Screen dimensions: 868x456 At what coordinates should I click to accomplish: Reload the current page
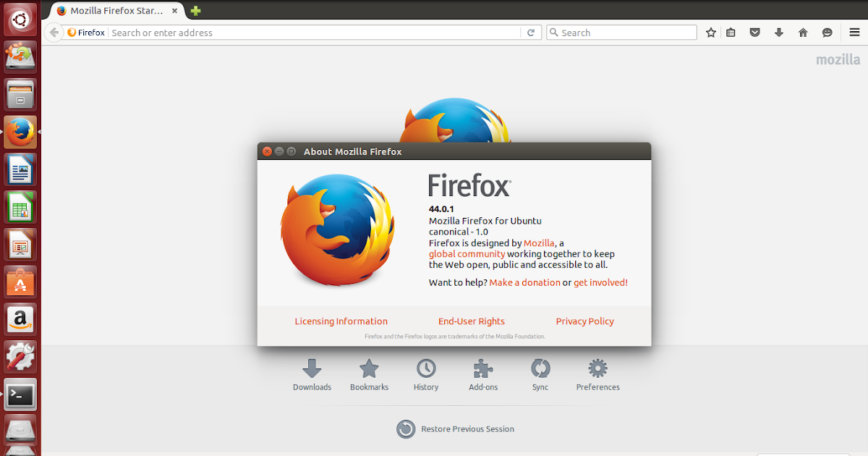pos(530,33)
